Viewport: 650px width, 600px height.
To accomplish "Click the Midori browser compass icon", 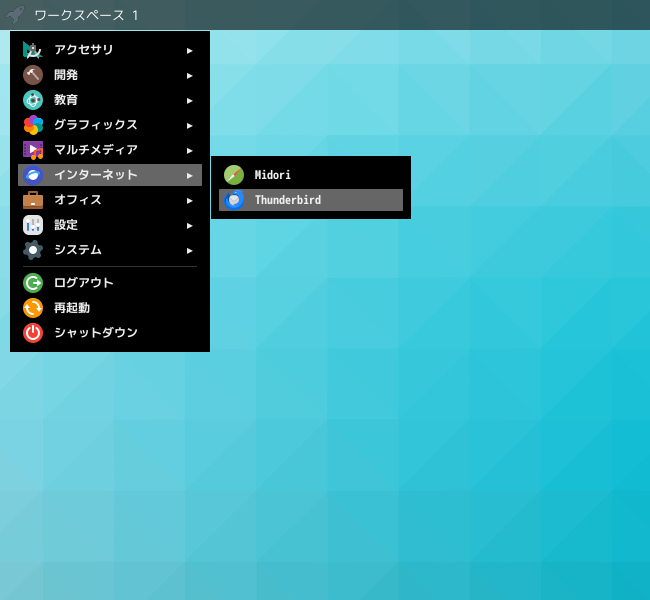I will pos(234,175).
